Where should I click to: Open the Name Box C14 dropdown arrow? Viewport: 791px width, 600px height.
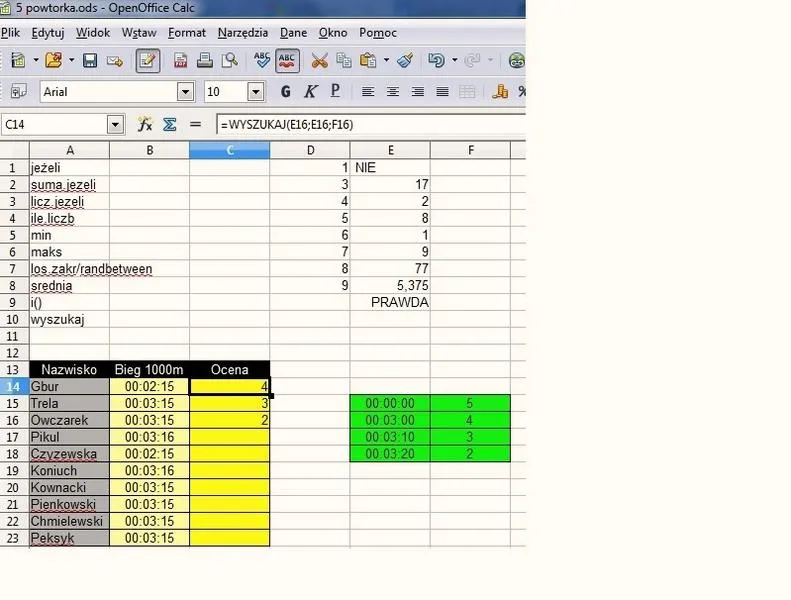coord(116,125)
